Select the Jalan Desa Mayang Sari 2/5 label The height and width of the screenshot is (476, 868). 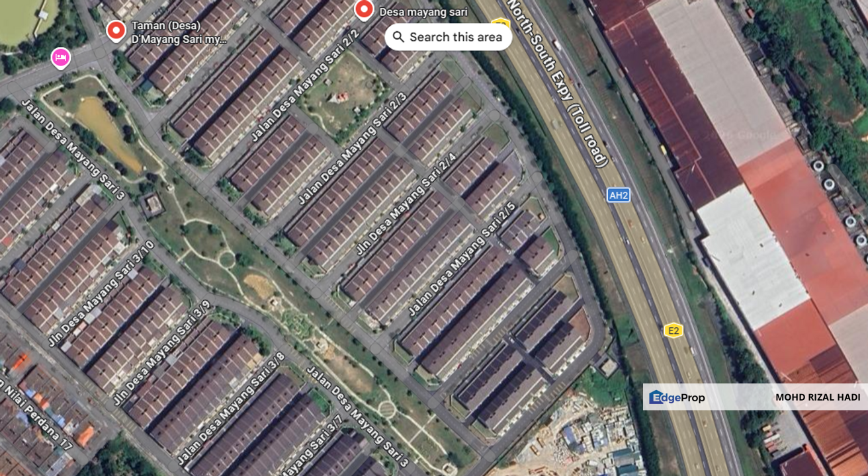click(x=462, y=258)
